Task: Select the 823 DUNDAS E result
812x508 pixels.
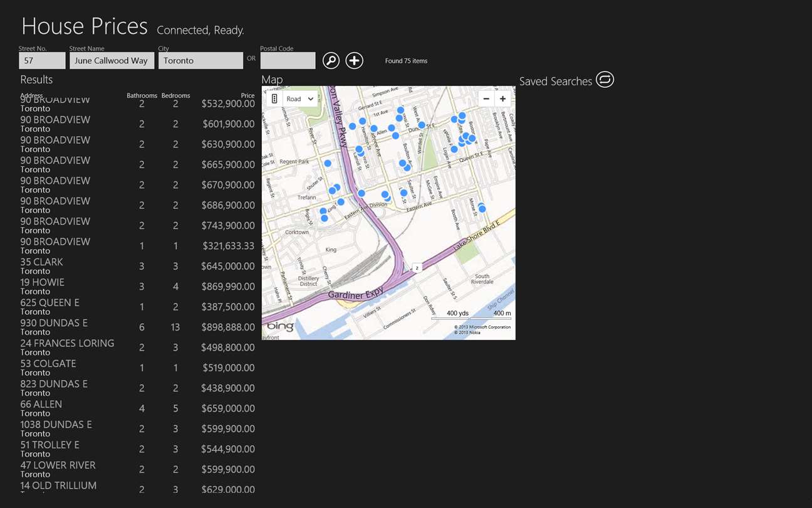Action: (137, 388)
